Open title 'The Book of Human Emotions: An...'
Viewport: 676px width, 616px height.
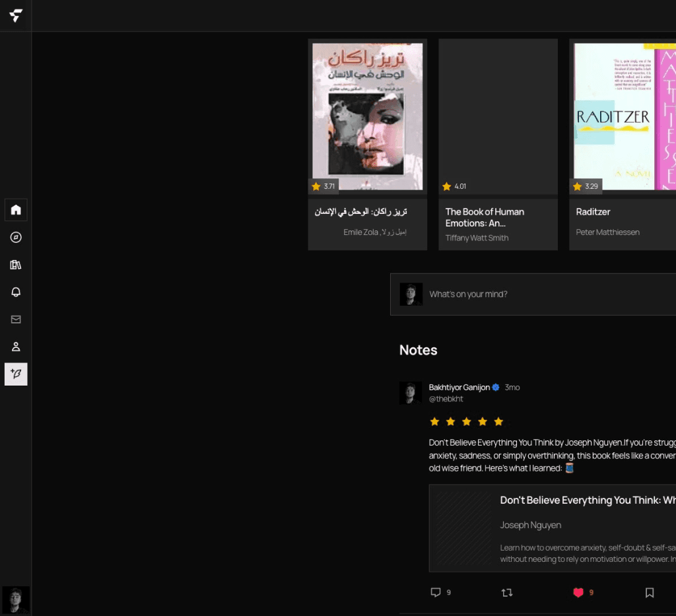(x=485, y=218)
